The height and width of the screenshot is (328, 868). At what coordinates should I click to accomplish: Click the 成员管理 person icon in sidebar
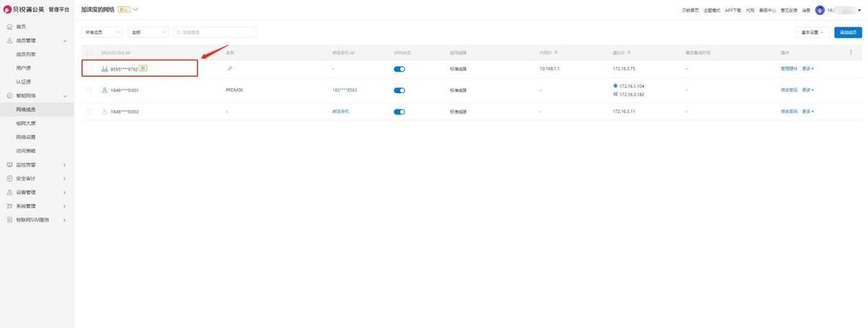coord(9,41)
